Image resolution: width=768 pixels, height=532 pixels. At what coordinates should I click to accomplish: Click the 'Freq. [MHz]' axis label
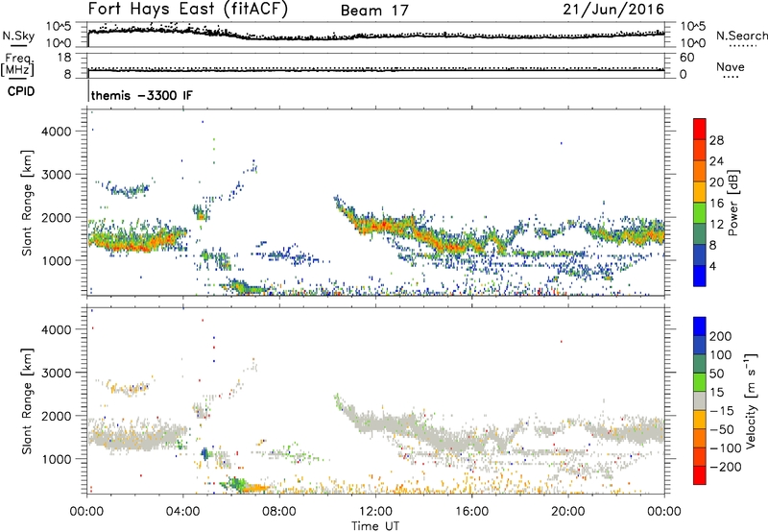click(17, 64)
